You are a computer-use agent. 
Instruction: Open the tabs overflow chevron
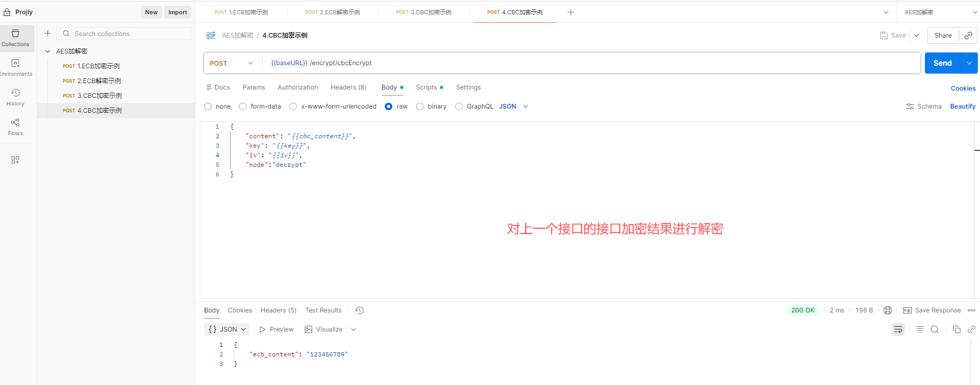[886, 12]
